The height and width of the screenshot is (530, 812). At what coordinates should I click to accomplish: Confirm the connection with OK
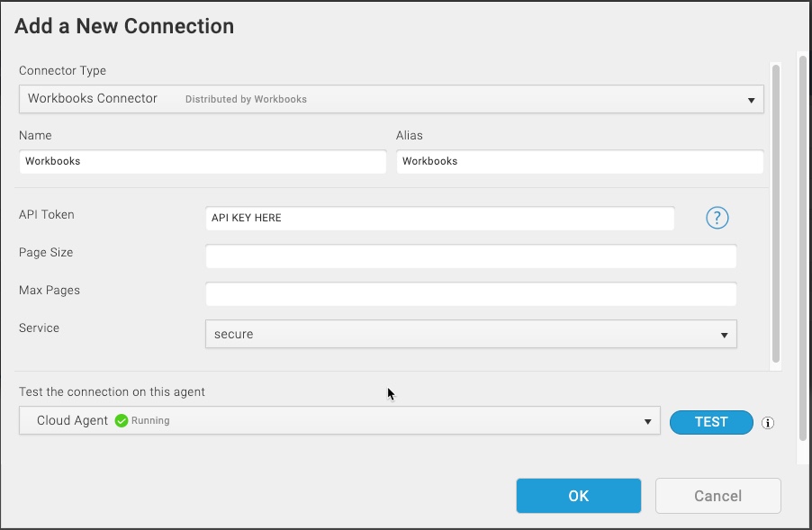(579, 496)
